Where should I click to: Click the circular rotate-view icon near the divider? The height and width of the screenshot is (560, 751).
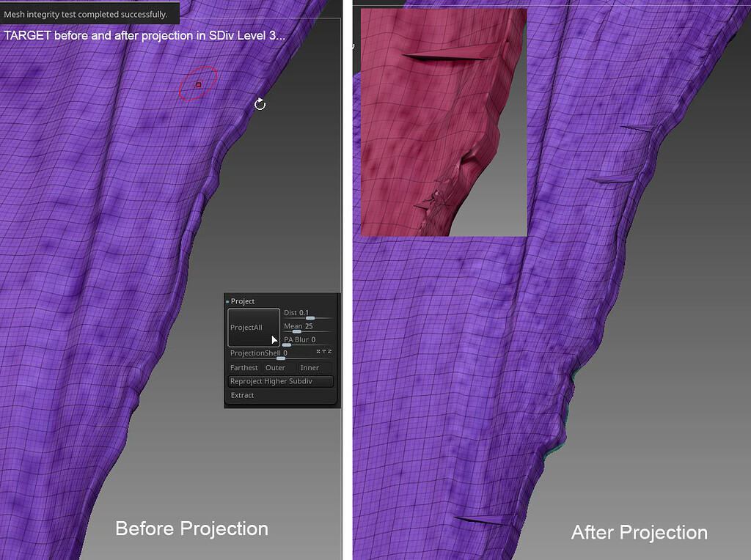260,104
